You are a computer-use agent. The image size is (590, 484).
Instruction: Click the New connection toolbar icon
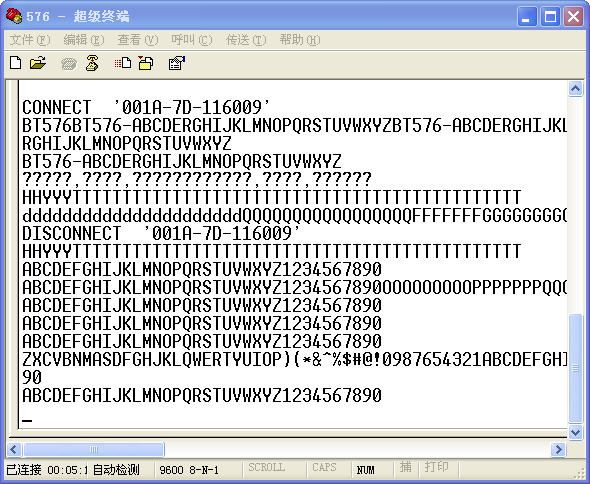click(15, 63)
